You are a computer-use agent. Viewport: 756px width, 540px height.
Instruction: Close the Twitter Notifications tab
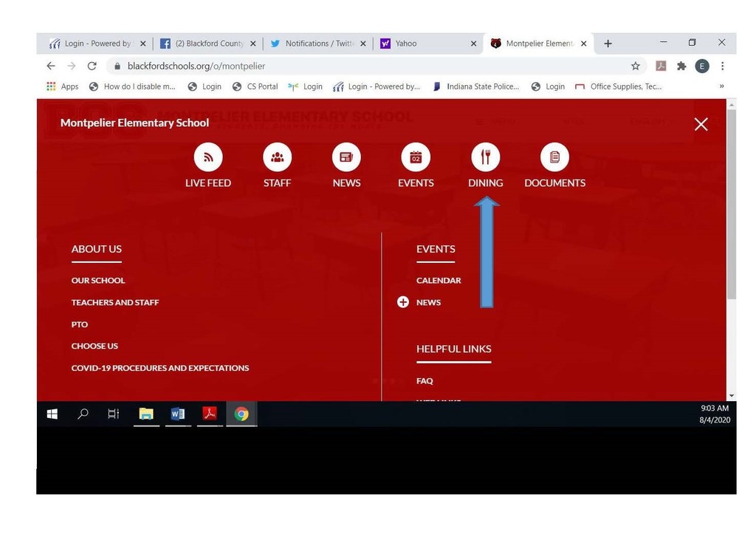coord(363,44)
